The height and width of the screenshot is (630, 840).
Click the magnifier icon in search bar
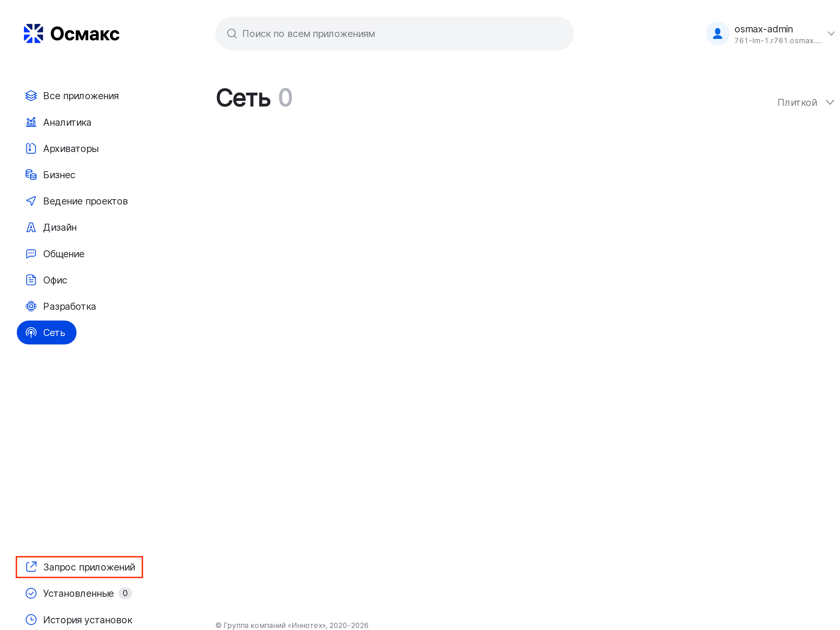232,34
